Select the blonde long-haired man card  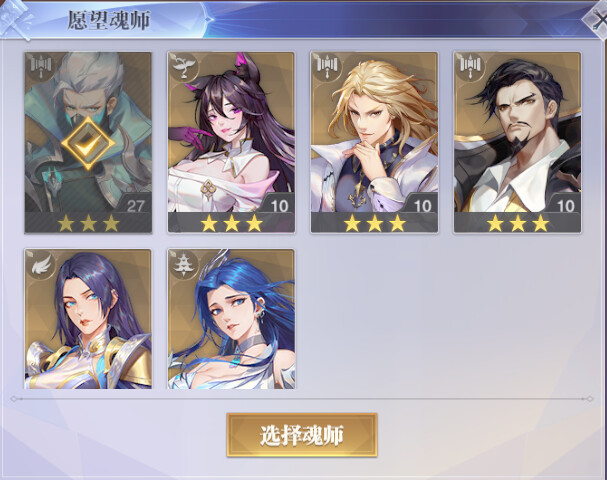coord(374,142)
